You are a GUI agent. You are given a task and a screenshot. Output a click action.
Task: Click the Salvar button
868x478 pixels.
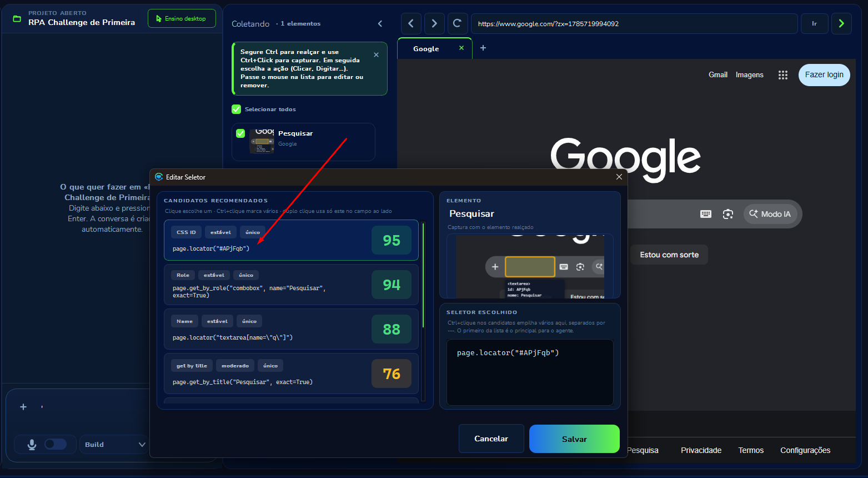click(x=574, y=439)
